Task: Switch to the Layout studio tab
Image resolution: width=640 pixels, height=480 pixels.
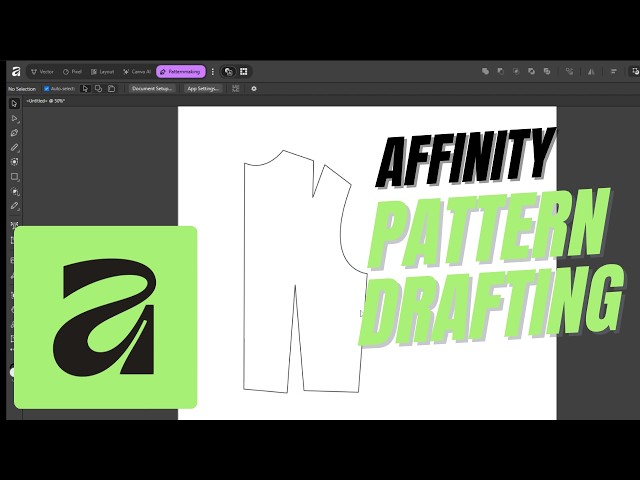Action: pos(102,72)
